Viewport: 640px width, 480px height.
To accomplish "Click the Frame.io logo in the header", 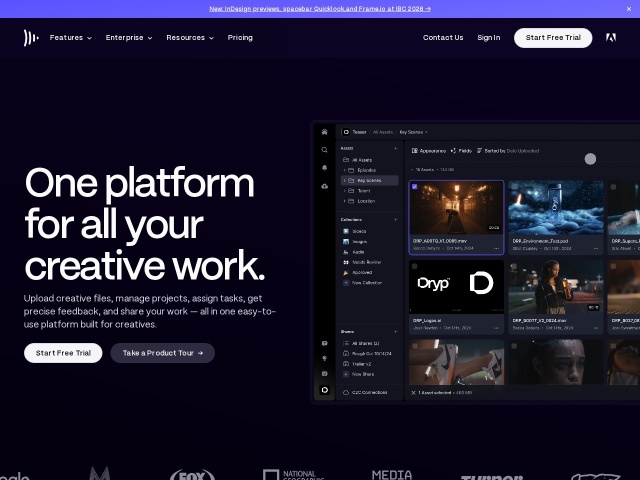I will (x=31, y=38).
